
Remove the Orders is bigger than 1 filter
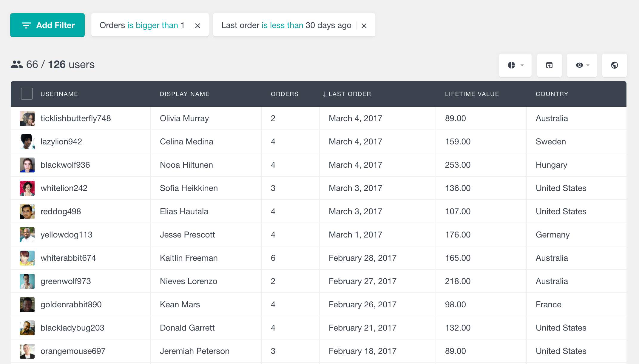[197, 26]
